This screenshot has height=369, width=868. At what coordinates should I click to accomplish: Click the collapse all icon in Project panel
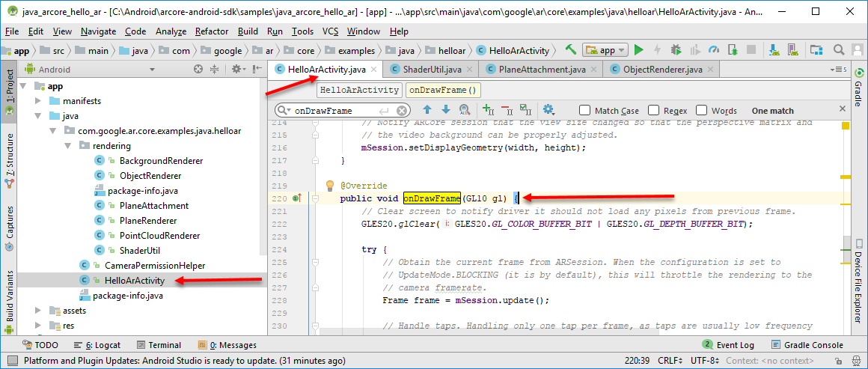[215, 70]
